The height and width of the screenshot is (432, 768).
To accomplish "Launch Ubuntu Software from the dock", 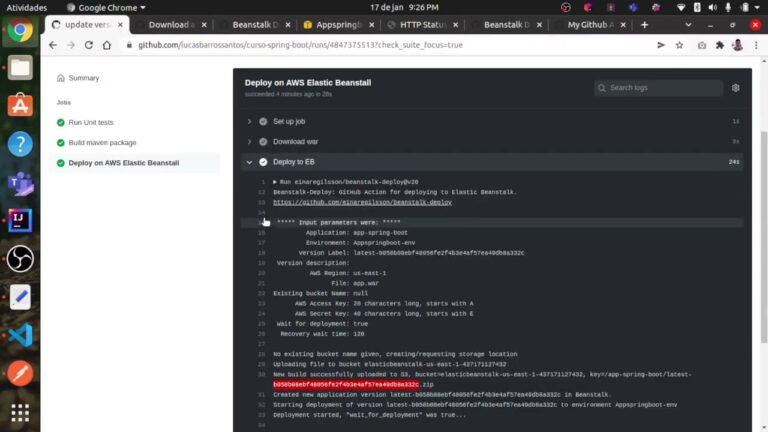I will [x=20, y=106].
